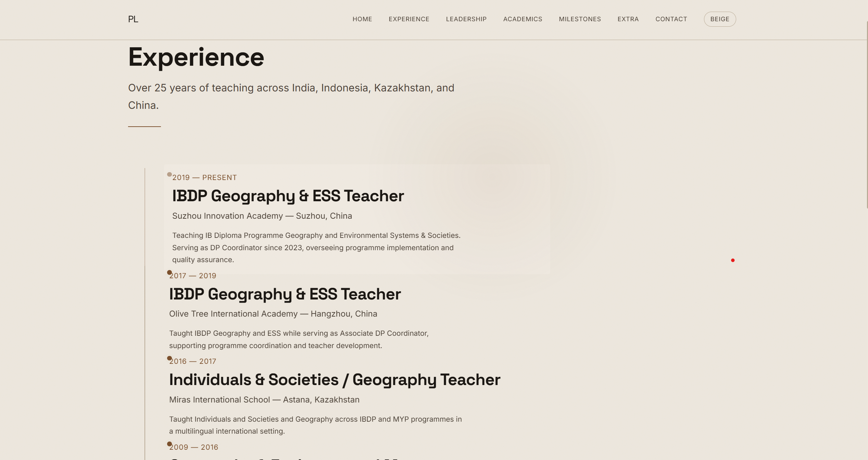Screen dimensions: 868x460
Task: Click the Experience page title
Action: [x=196, y=57]
